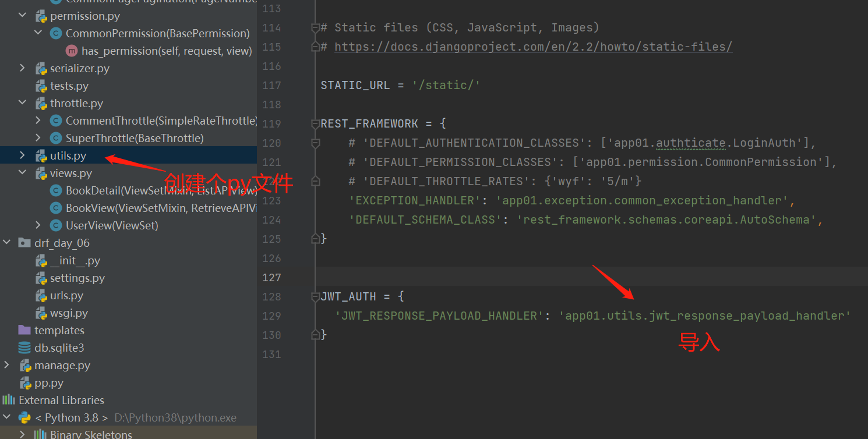This screenshot has height=439, width=868.
Task: Click 'DEFAULT_SCHEMA_CLASS' key text
Action: [426, 220]
